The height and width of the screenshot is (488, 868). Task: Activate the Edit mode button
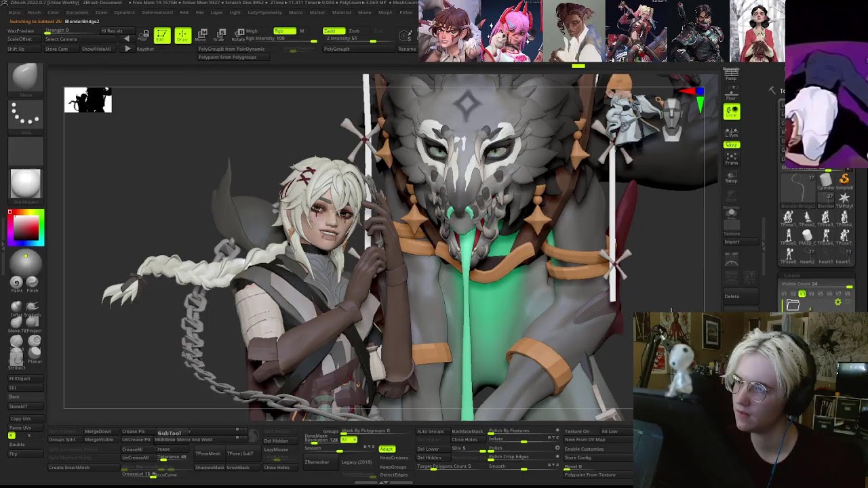(x=161, y=36)
